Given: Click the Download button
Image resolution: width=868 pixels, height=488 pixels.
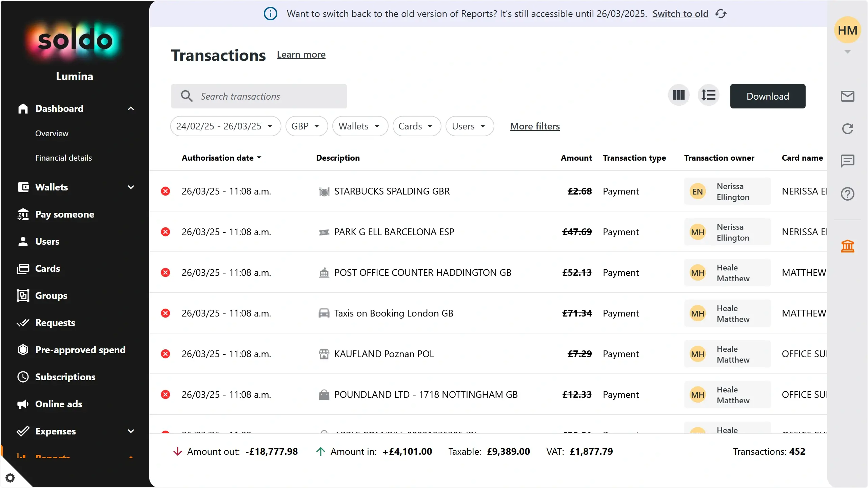Looking at the screenshot, I should (767, 96).
